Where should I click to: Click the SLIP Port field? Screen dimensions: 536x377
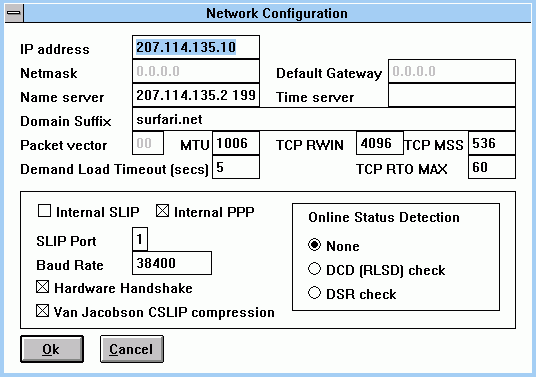pos(140,239)
